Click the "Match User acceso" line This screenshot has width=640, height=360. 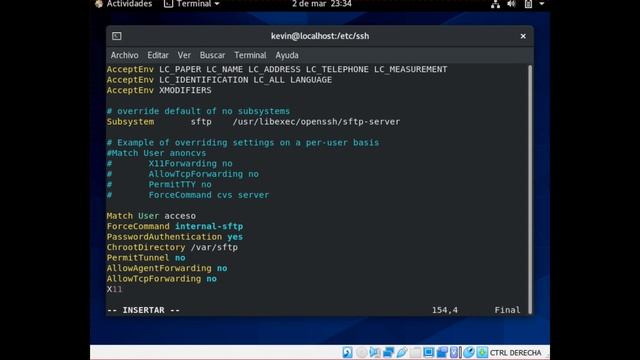151,216
